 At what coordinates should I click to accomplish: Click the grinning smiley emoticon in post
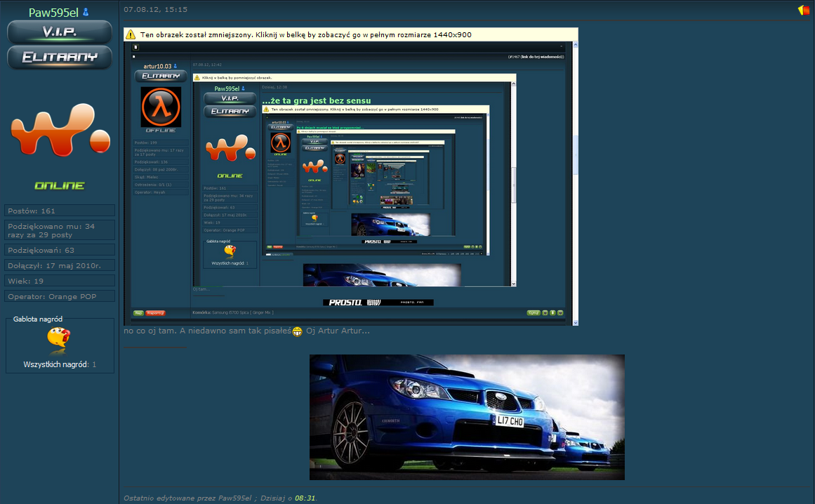298,331
